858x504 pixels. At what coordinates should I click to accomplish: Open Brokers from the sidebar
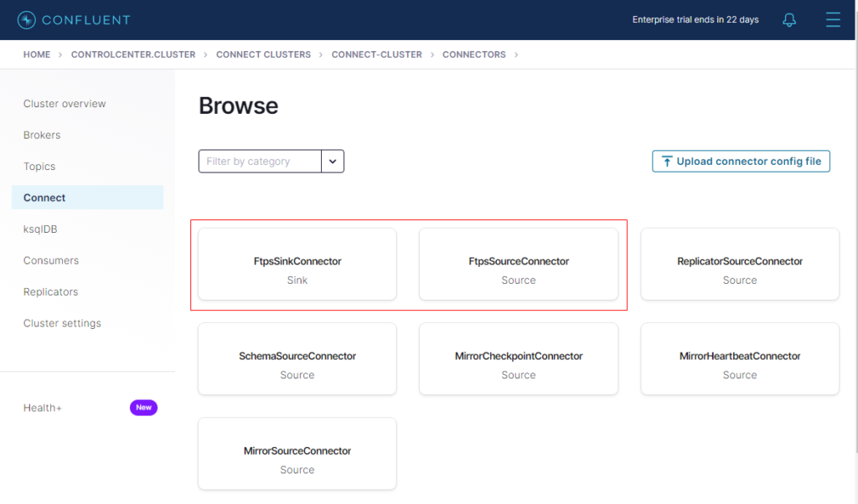pos(41,135)
